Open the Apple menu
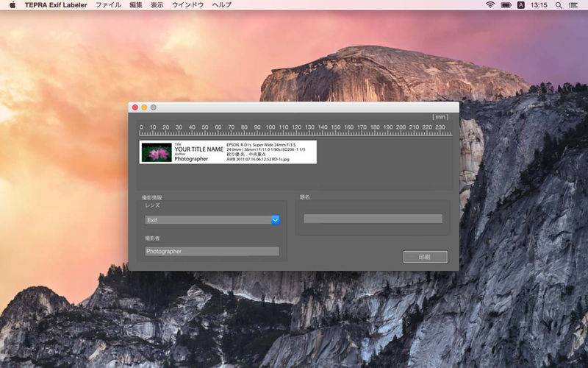This screenshot has width=588, height=368. click(12, 5)
